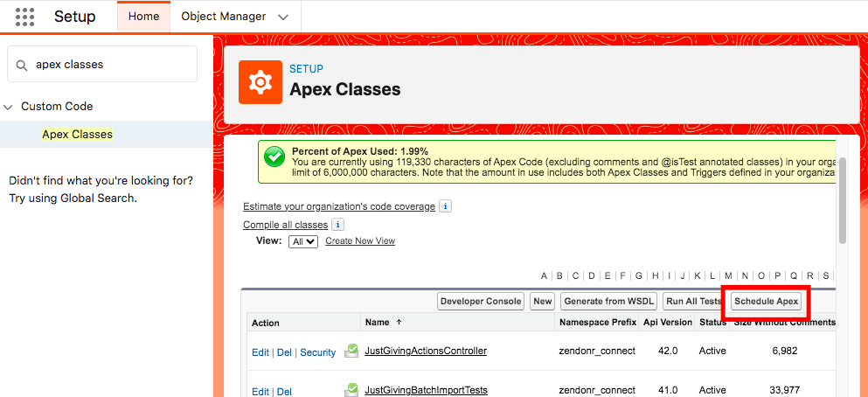Open the Object Manager tab

[223, 17]
